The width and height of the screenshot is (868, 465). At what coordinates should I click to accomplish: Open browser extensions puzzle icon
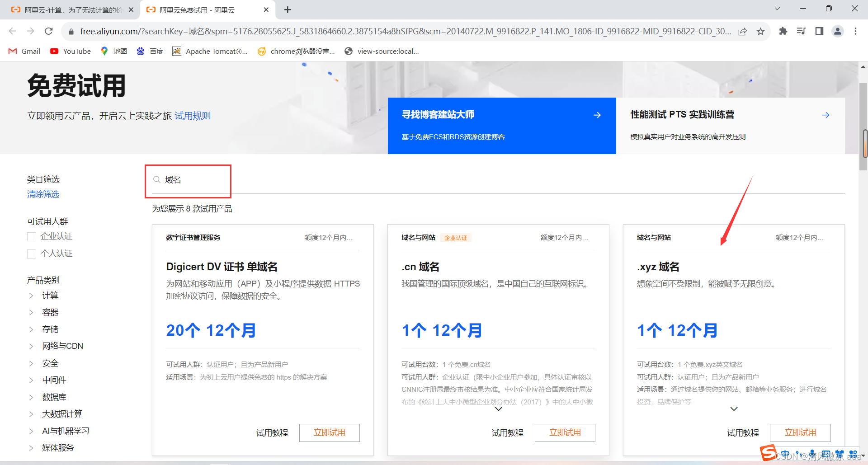click(x=783, y=31)
